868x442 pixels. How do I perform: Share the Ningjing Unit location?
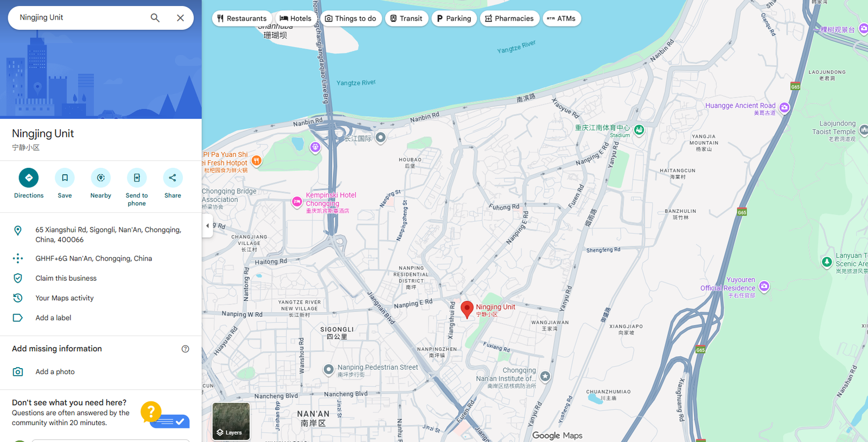click(x=173, y=178)
